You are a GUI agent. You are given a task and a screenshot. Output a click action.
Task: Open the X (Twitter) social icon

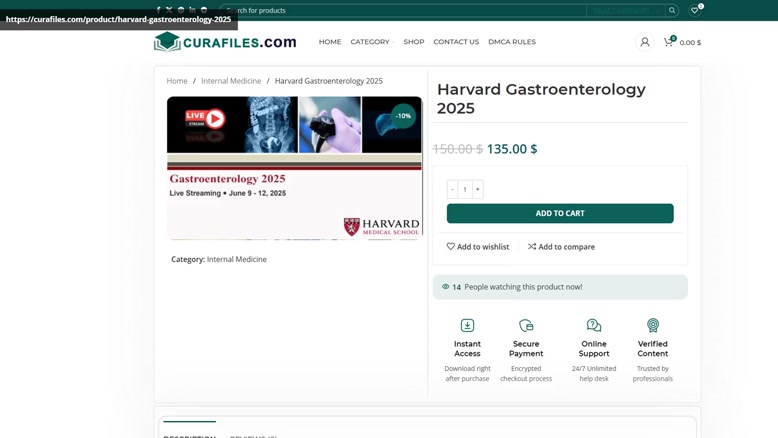pyautogui.click(x=169, y=9)
